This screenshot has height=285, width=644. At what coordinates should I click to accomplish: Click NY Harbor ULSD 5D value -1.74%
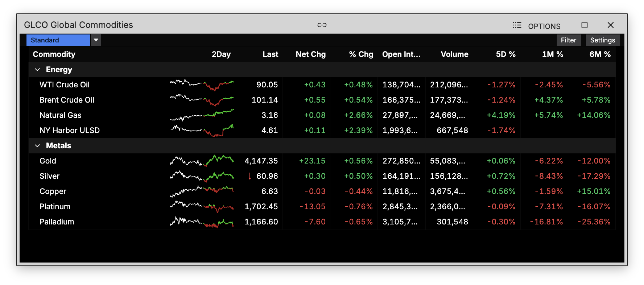tap(501, 131)
